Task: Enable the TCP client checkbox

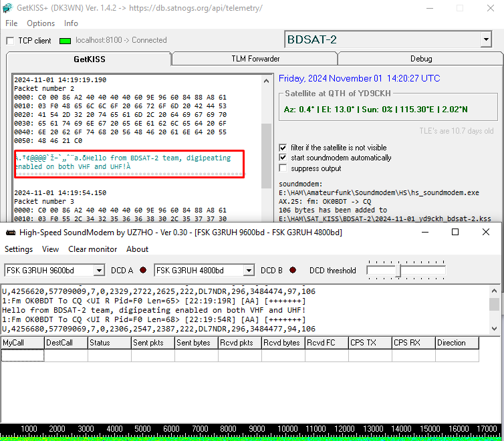Action: (10, 41)
